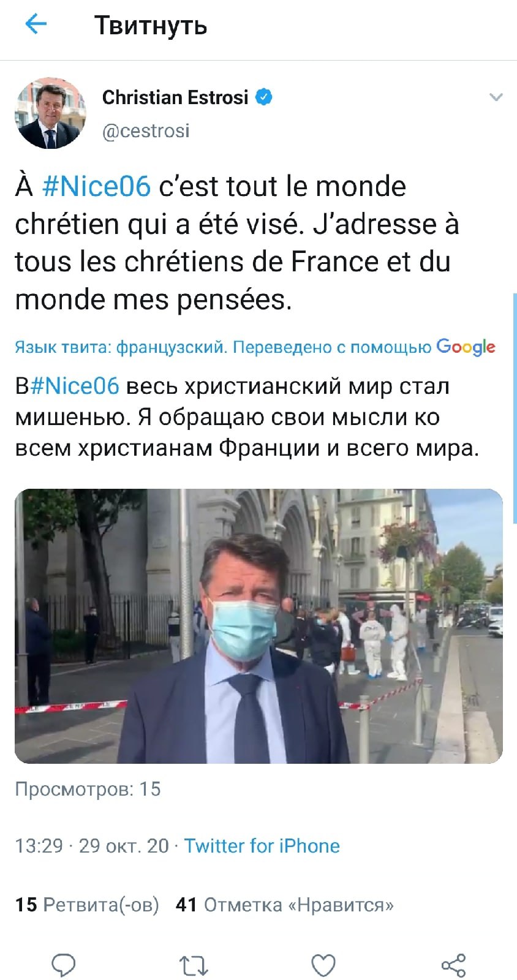Click the right-edge blue scrollbar
517x980 pixels.
tap(515, 407)
